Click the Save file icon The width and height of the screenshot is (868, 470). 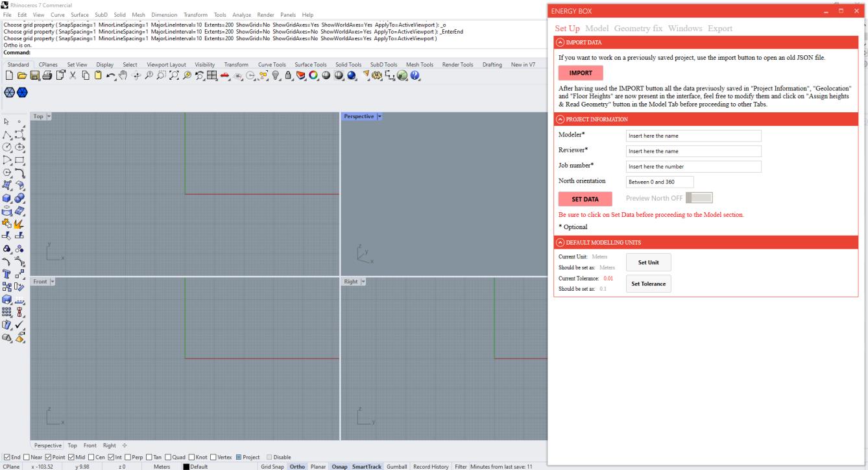tap(34, 76)
